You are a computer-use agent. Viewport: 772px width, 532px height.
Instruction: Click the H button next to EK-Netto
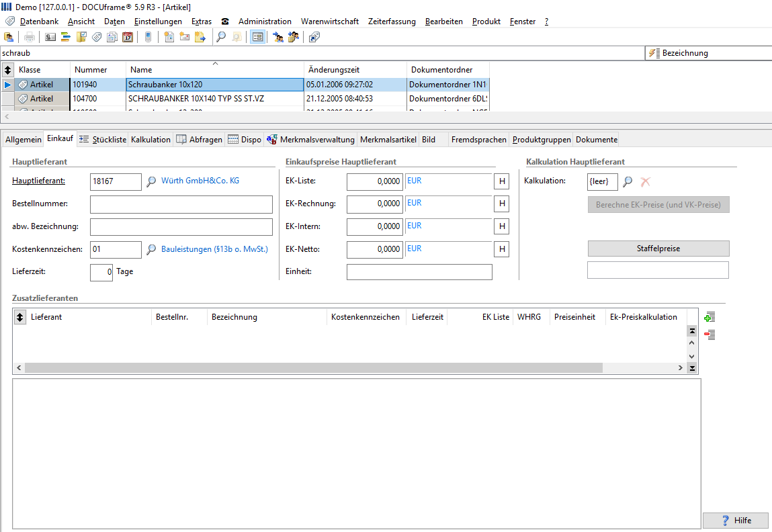[502, 249]
